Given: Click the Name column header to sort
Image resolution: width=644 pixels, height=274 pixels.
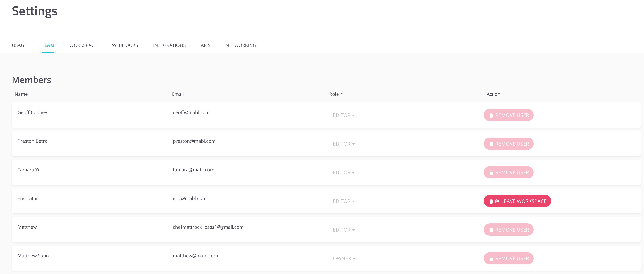Looking at the screenshot, I should (x=21, y=94).
